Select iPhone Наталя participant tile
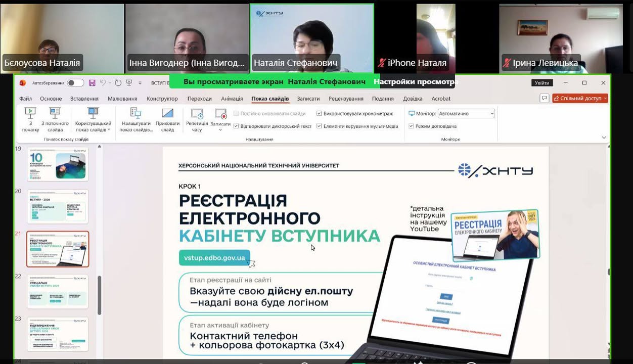Screen dimensions: 633x364 pos(436,39)
